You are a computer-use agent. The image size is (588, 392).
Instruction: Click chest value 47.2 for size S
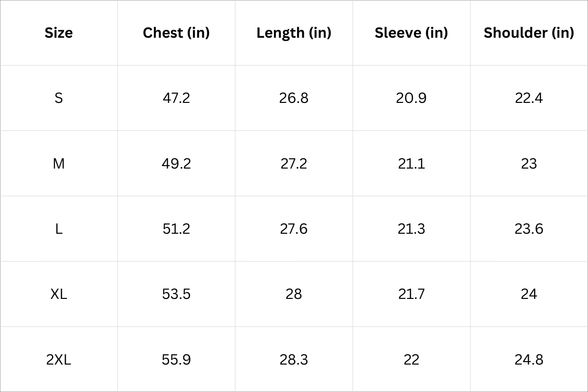pos(176,98)
